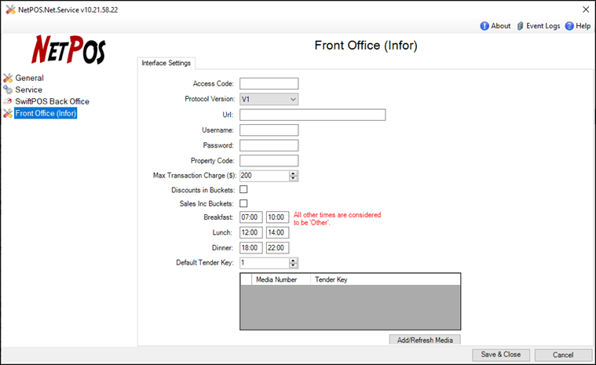Image resolution: width=596 pixels, height=365 pixels.
Task: Click the Default Tender Key value field
Action: pos(265,263)
